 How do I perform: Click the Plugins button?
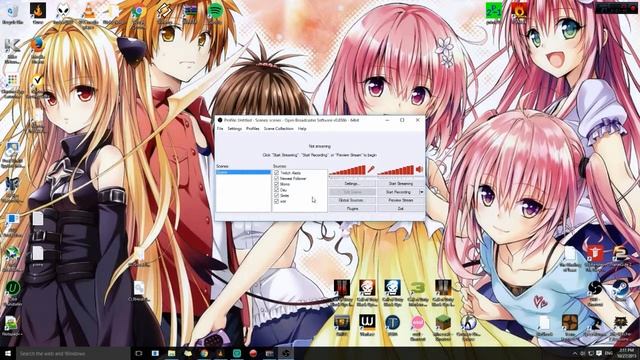pyautogui.click(x=352, y=209)
